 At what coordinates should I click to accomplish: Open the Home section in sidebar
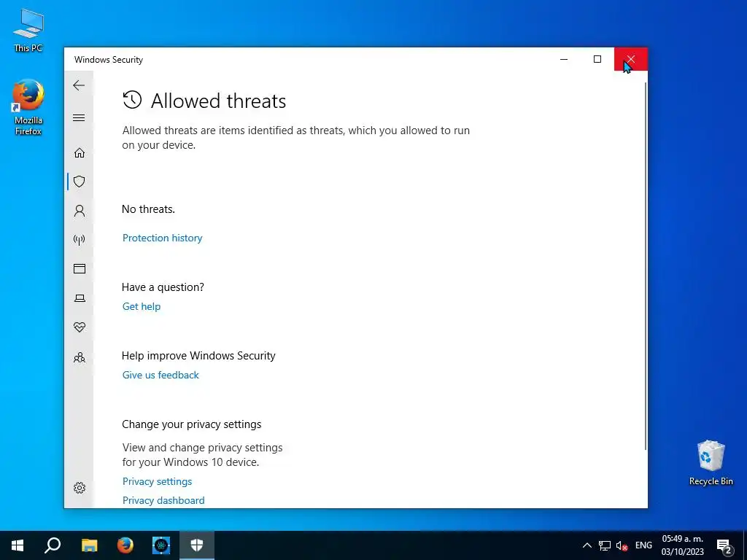(x=80, y=152)
